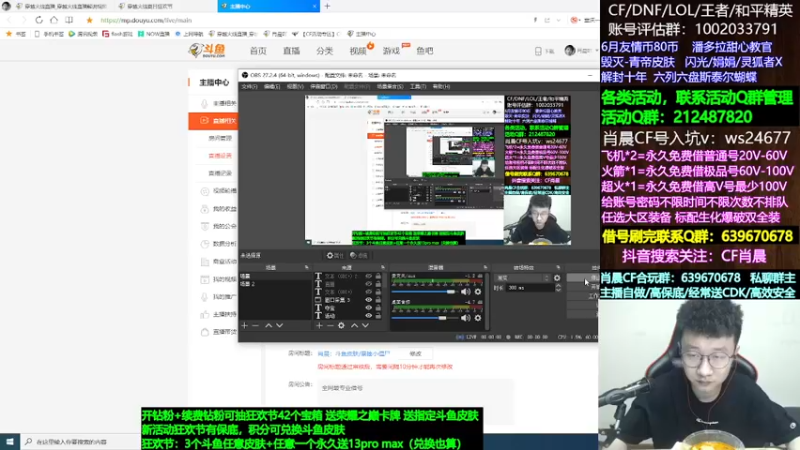The height and width of the screenshot is (450, 800).
Task: Click the Douyu logo
Action: coord(207,51)
